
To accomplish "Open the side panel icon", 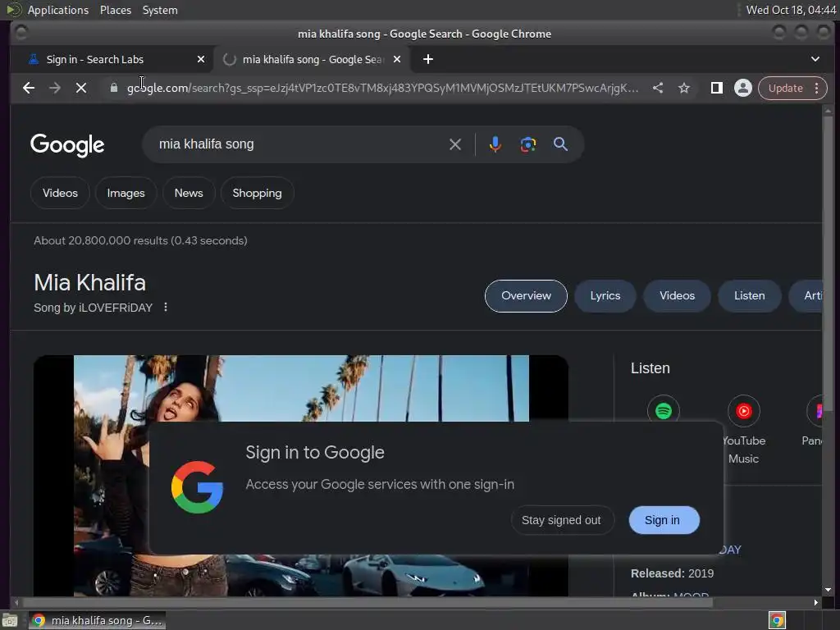I will click(716, 88).
